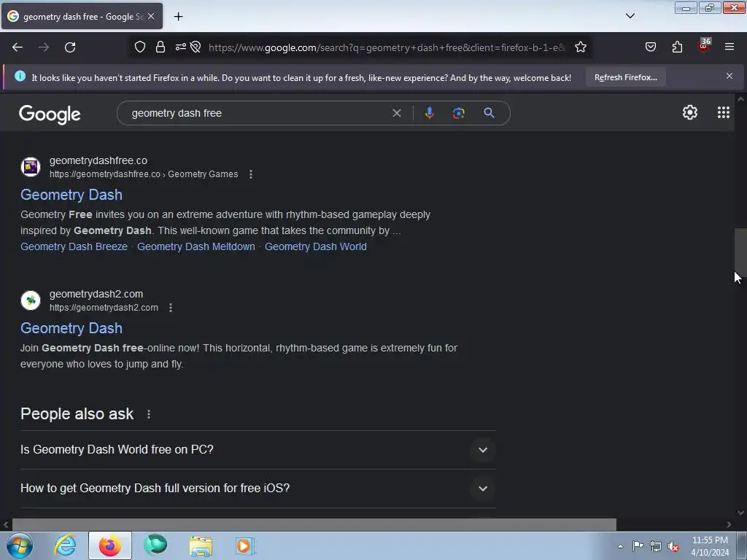
Task: Open Geometry Dash result from geometrydashfree.co
Action: point(71,195)
